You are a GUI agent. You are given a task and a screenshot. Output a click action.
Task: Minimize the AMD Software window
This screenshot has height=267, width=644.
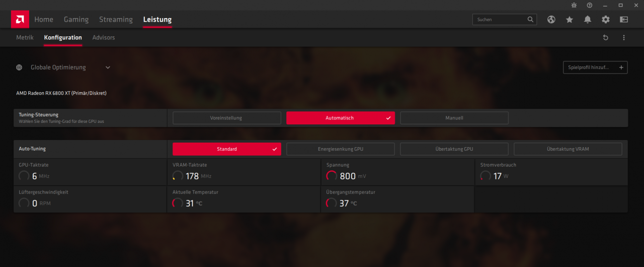click(x=605, y=5)
